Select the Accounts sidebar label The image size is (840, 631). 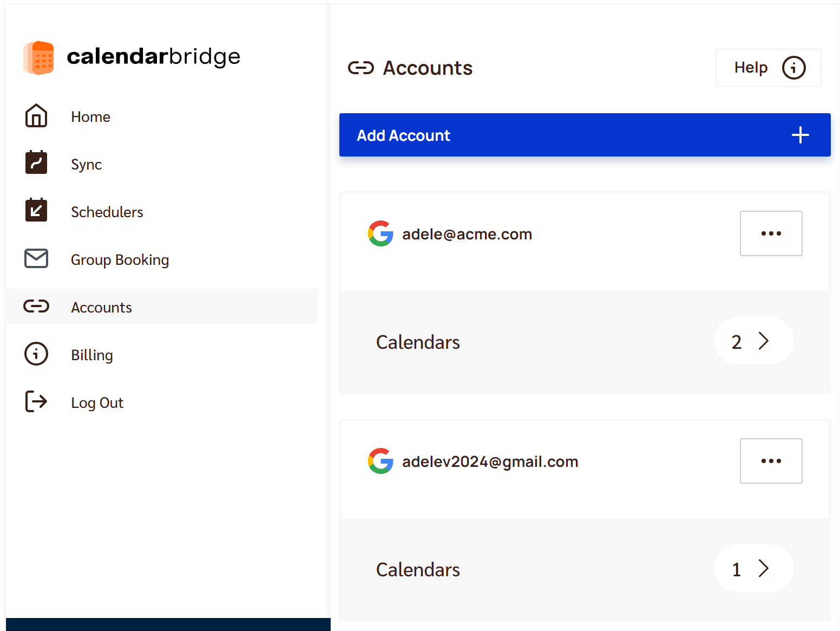(x=101, y=307)
